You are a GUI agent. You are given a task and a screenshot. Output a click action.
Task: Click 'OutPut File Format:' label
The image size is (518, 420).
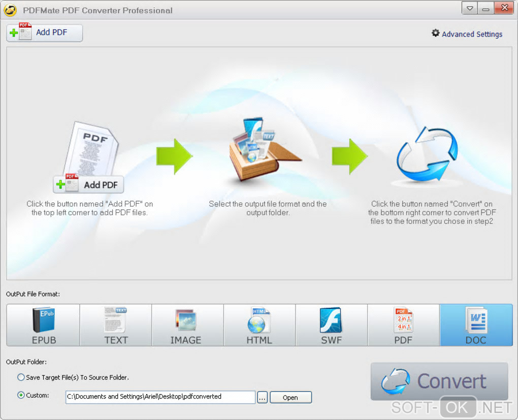point(33,294)
